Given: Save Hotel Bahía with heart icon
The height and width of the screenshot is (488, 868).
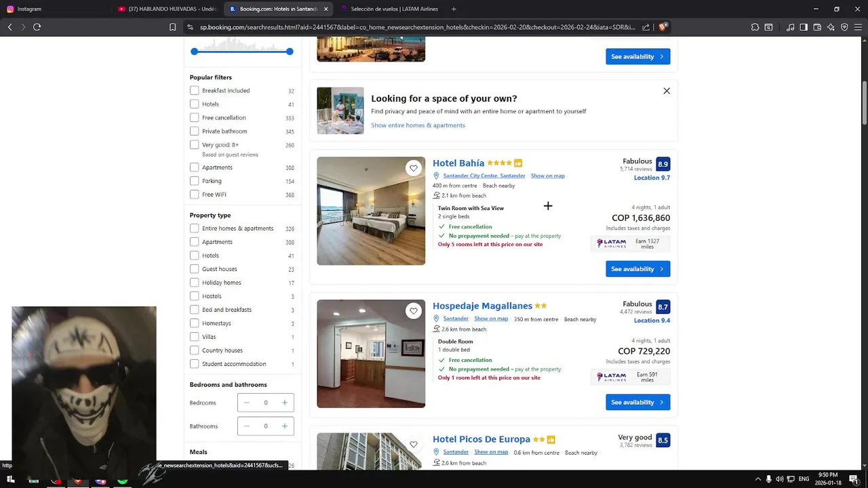Looking at the screenshot, I should click(414, 168).
